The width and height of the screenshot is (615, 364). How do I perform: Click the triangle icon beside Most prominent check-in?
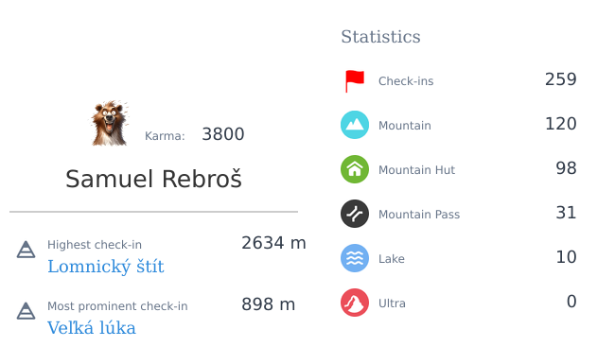(x=26, y=311)
